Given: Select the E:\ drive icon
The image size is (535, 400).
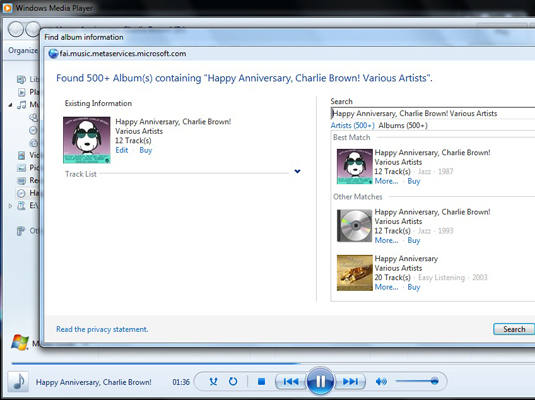Looking at the screenshot, I should click(x=21, y=205).
